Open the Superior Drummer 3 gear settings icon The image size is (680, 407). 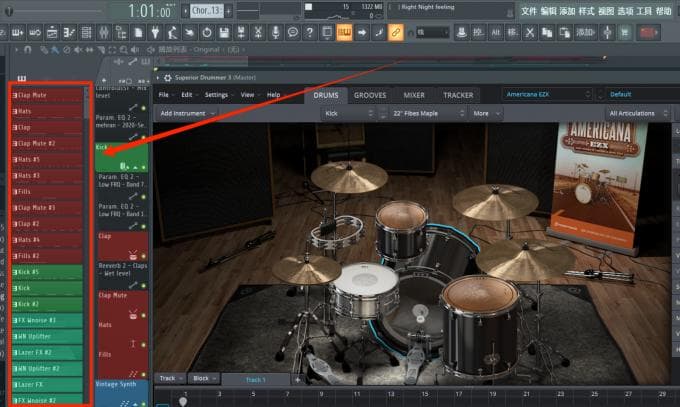point(167,78)
